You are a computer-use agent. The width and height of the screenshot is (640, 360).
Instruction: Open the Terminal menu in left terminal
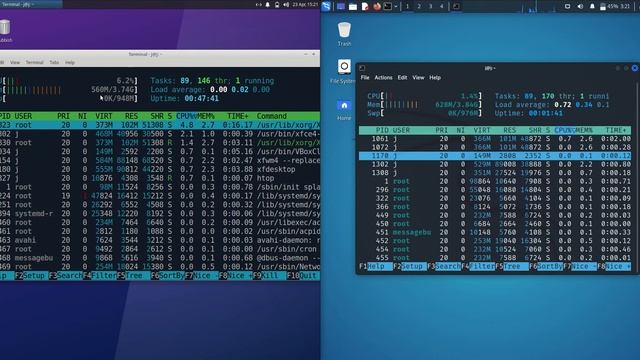click(34, 62)
